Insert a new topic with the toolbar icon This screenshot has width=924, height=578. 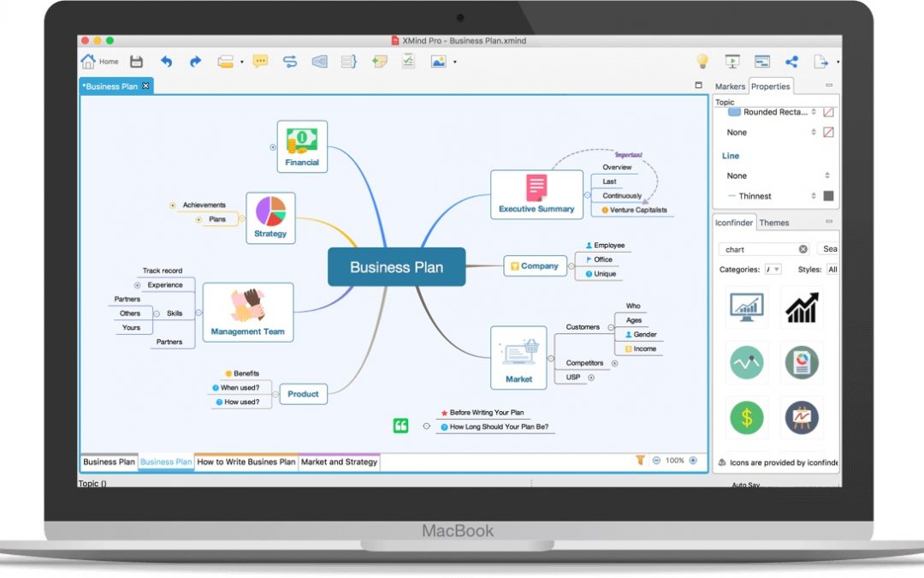coord(225,62)
